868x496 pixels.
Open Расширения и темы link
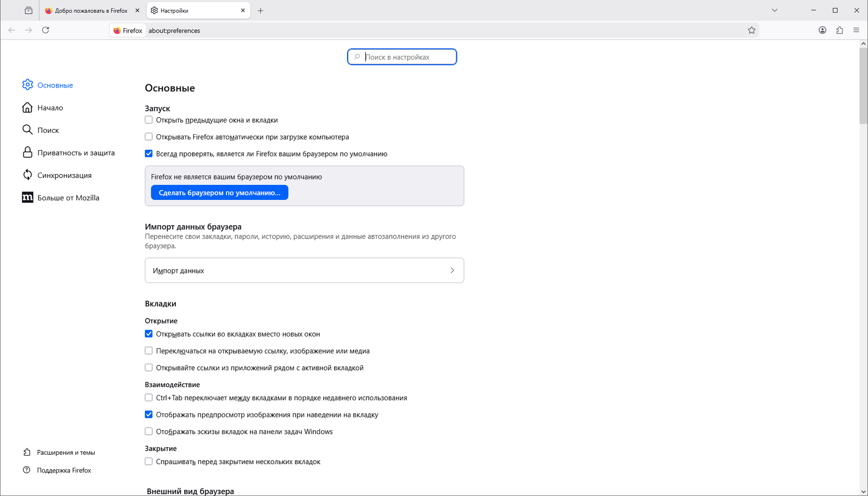point(66,452)
